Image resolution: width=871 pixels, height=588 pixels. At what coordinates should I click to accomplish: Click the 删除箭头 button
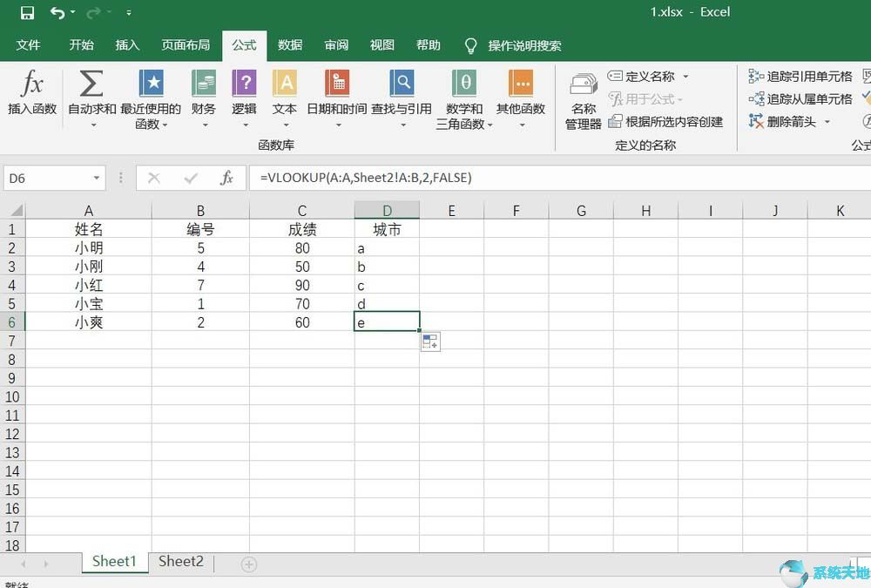tap(782, 122)
